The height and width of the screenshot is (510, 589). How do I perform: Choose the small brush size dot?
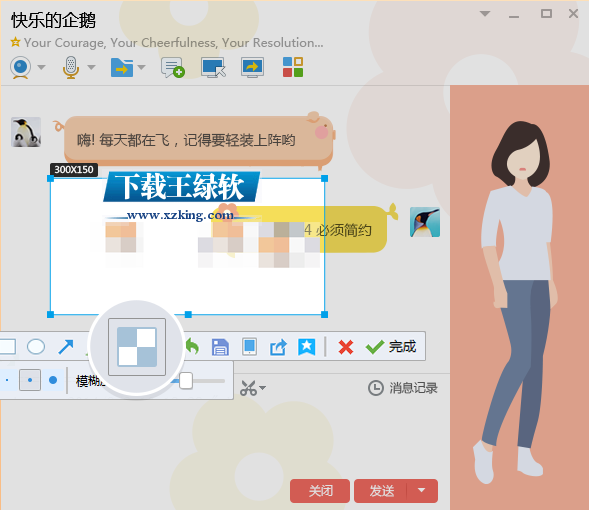click(x=7, y=380)
